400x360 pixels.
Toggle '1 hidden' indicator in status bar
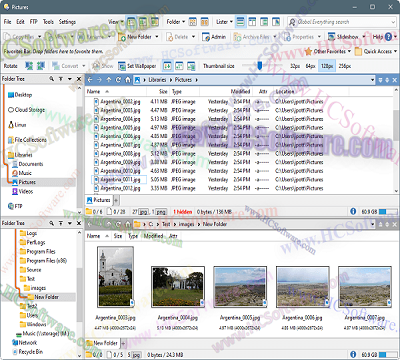[182, 212]
